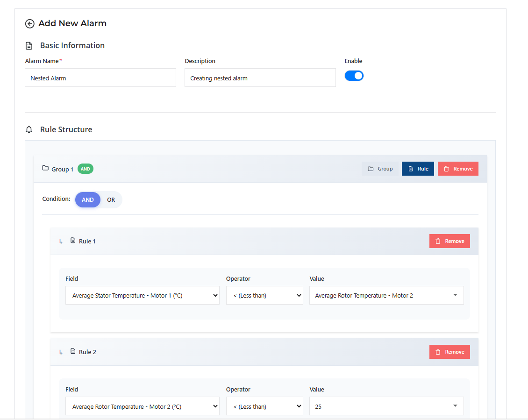
Task: Open the Rule 2 Field dropdown
Action: click(x=143, y=406)
